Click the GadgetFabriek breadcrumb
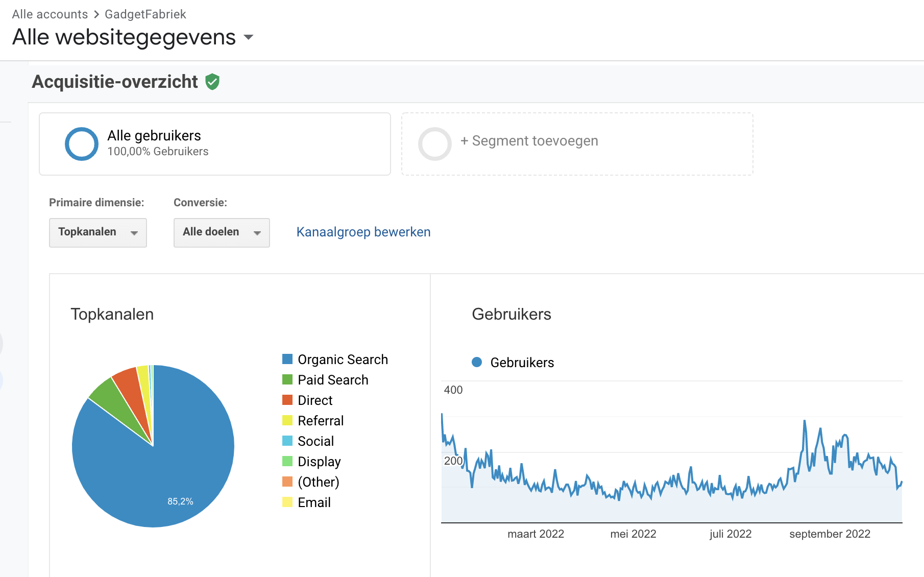The width and height of the screenshot is (924, 577). [x=145, y=14]
